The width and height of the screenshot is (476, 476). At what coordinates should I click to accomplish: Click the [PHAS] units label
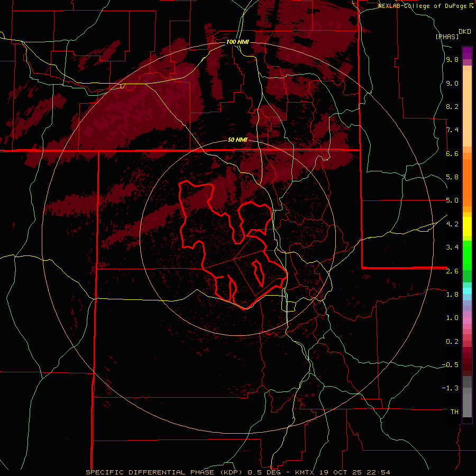pyautogui.click(x=447, y=36)
